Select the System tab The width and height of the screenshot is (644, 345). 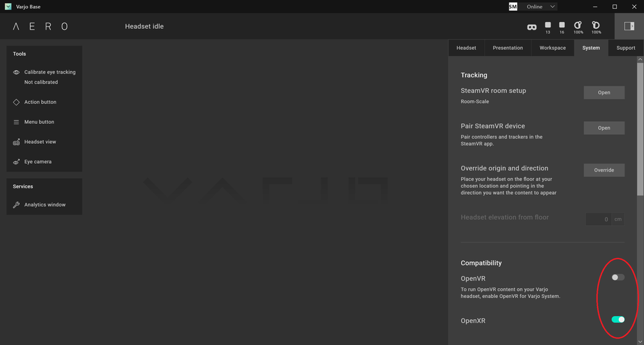(x=591, y=48)
